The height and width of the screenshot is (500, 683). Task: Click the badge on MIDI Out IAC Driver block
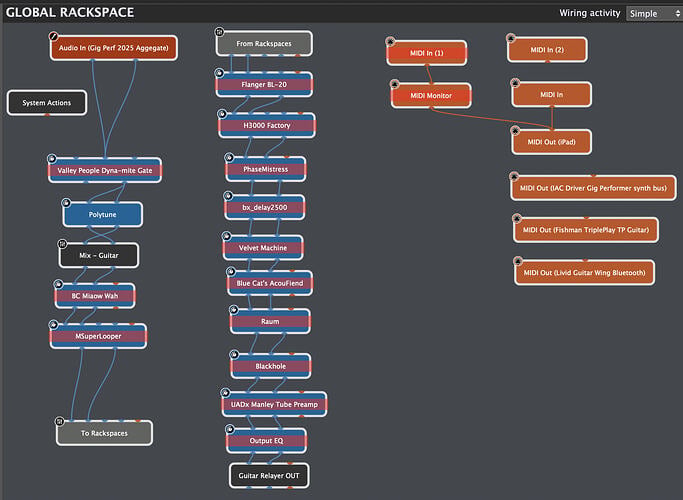514,176
